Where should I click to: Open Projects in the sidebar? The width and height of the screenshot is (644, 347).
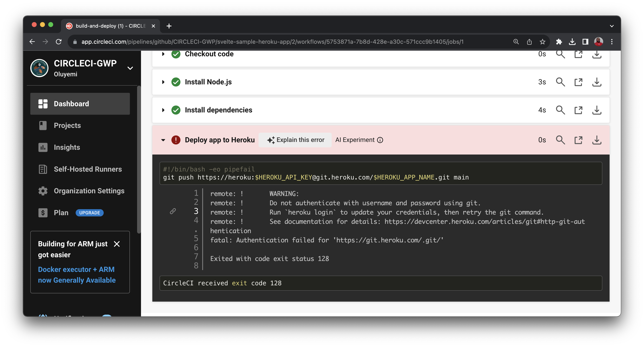[x=67, y=126]
